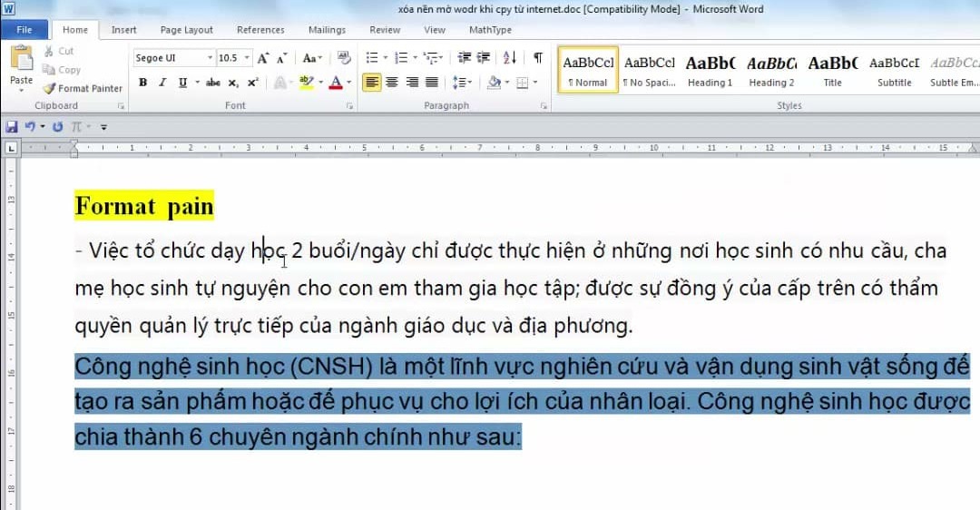The image size is (980, 510).
Task: Apply the No Spacing style
Action: point(650,70)
